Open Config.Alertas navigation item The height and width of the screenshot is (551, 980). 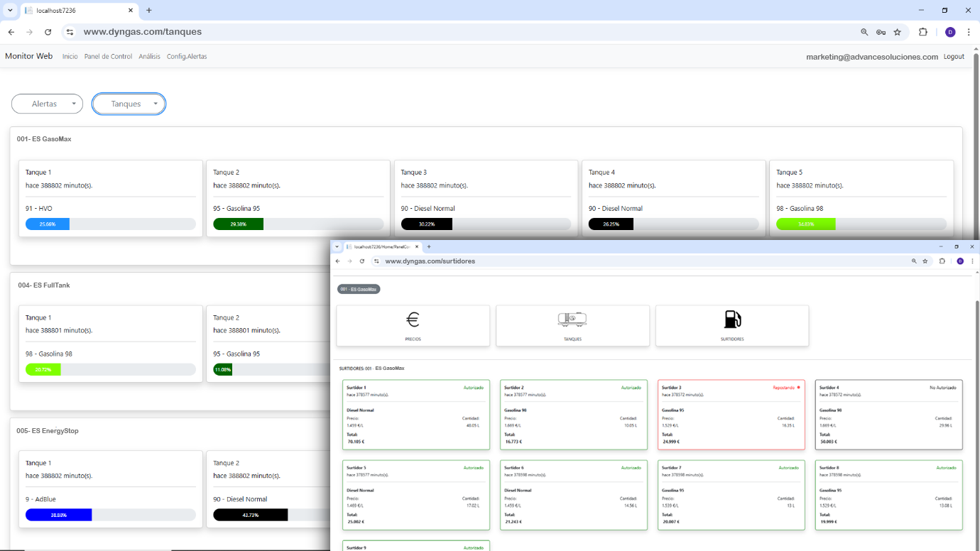[x=187, y=57]
